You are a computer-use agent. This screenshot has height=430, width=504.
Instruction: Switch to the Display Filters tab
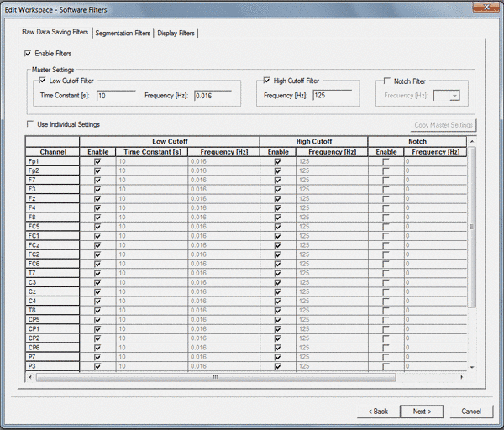pos(177,34)
